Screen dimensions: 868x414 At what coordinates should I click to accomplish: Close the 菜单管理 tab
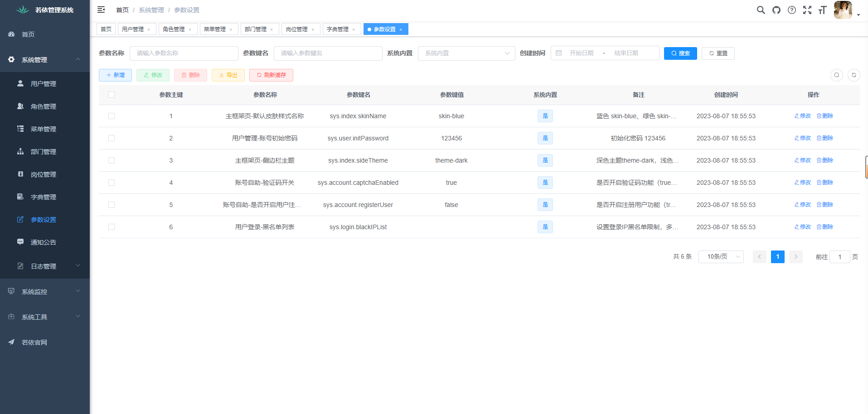(x=231, y=29)
